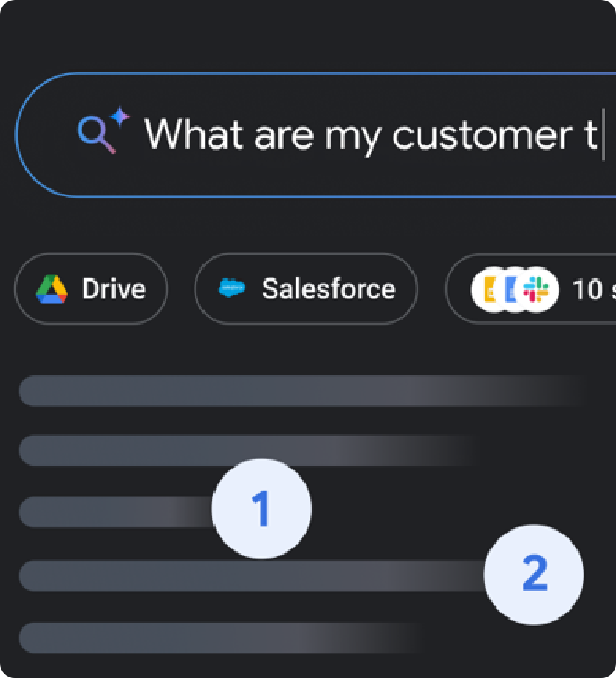The image size is (616, 678).
Task: Click the 'Salesforce' label text
Action: click(x=329, y=289)
